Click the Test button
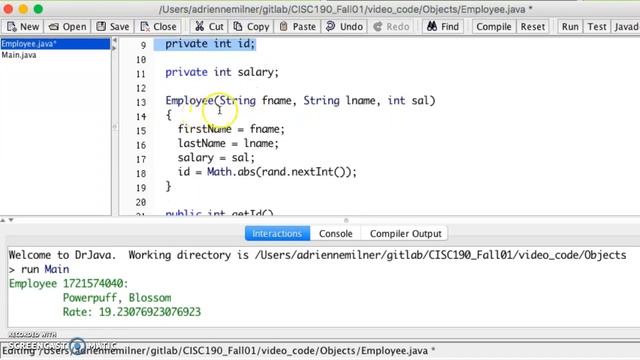 pyautogui.click(x=597, y=27)
